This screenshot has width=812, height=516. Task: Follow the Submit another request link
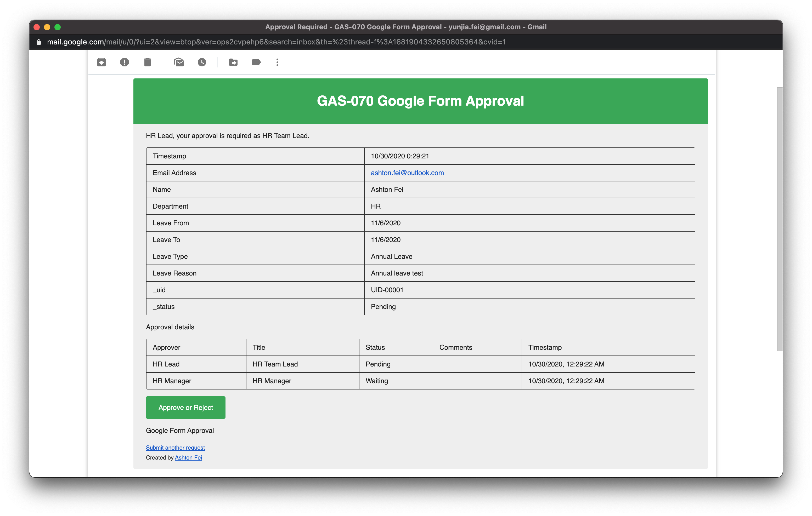[x=175, y=448]
